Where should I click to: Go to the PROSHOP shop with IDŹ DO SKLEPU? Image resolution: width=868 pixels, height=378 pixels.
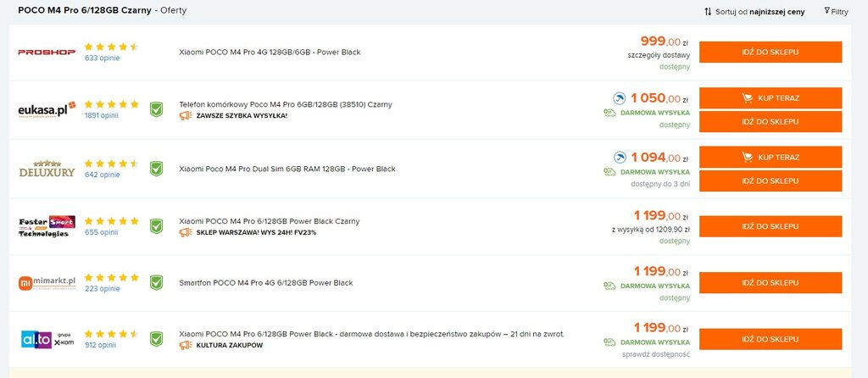[770, 52]
